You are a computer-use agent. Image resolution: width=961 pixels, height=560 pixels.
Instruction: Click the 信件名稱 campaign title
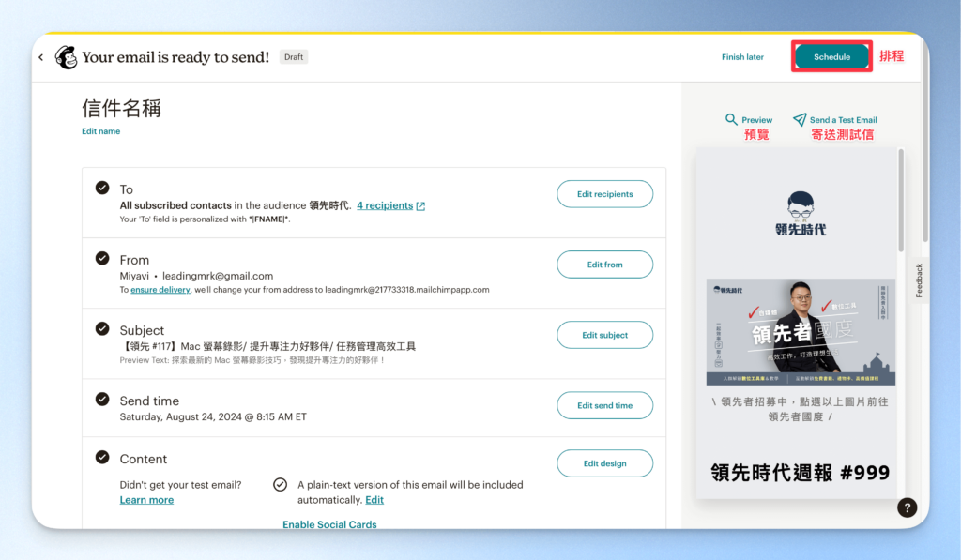pyautogui.click(x=121, y=109)
